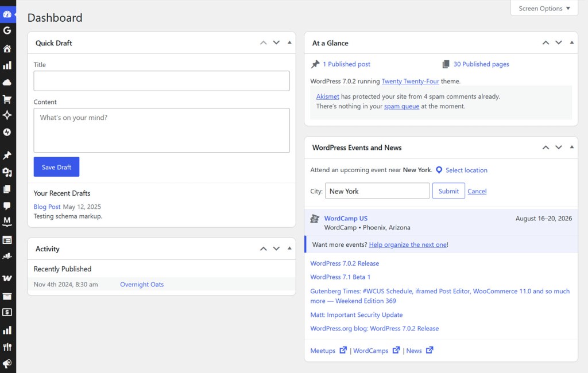588x373 pixels.
Task: Open the megaphone icon in sidebar
Action: coord(7,364)
